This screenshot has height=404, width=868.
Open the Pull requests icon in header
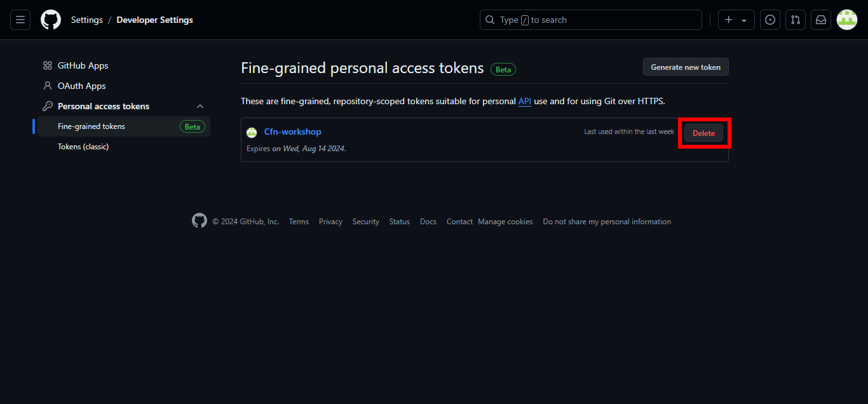point(796,20)
